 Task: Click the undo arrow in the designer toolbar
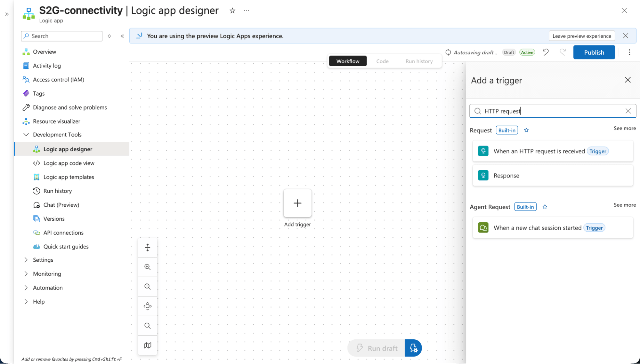coord(546,52)
